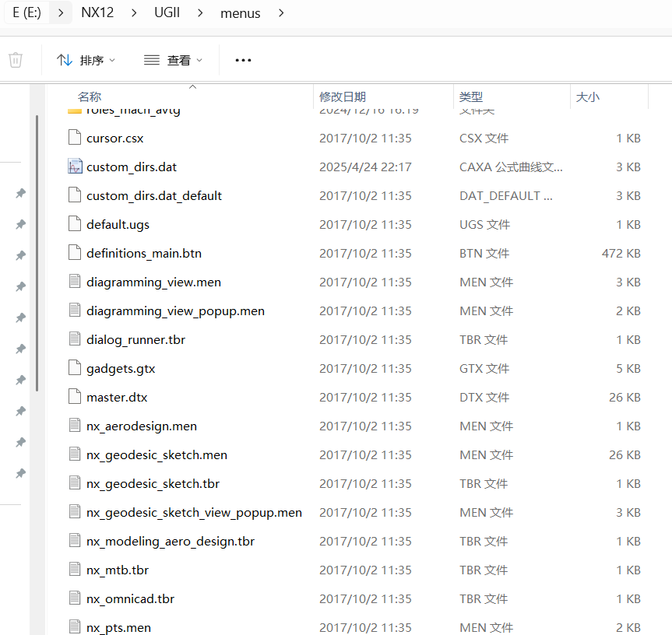This screenshot has height=635, width=672.
Task: Click the diagramming_view.men file icon
Action: [75, 282]
